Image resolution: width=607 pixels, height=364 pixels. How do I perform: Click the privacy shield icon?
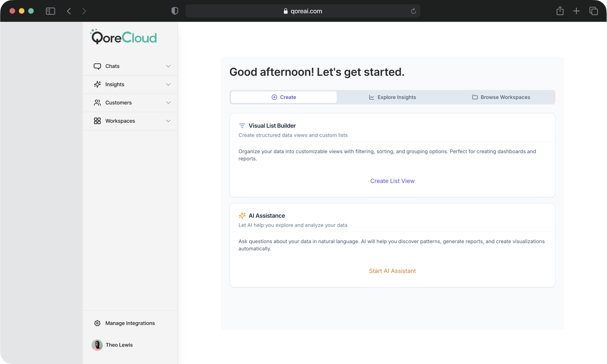tap(175, 11)
